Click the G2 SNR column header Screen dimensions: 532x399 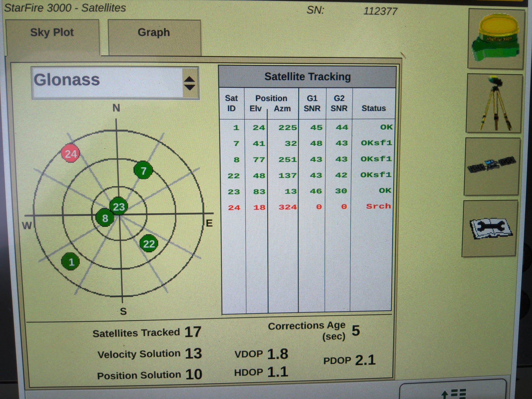click(x=339, y=103)
